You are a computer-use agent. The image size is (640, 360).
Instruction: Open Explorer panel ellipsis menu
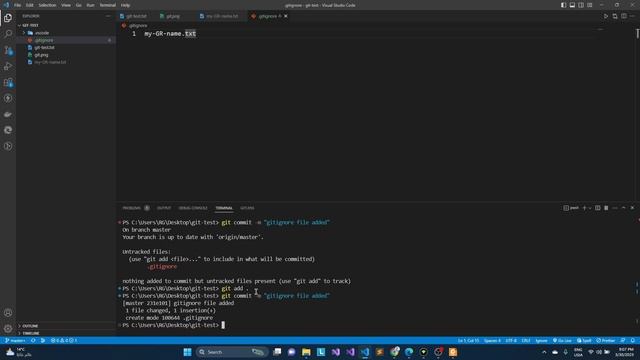(x=108, y=16)
